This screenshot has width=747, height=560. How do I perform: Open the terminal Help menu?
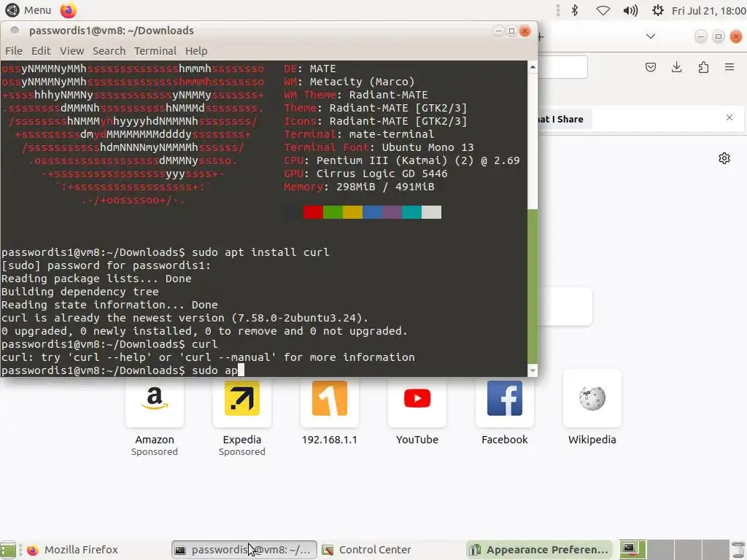[x=196, y=50]
